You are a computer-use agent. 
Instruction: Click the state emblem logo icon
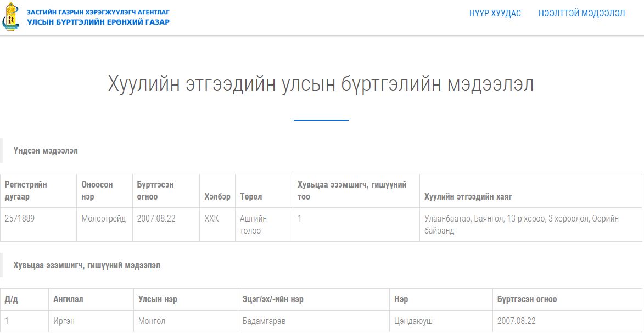click(10, 17)
